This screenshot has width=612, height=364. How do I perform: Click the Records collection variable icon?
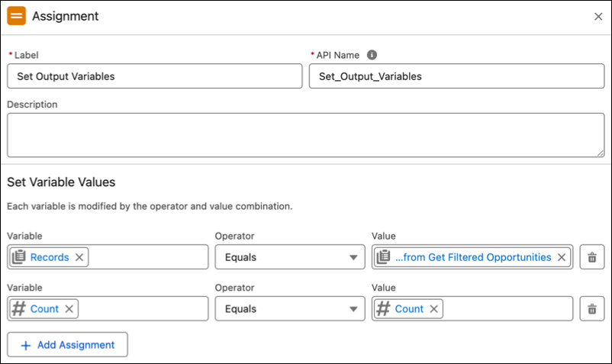[x=19, y=256]
